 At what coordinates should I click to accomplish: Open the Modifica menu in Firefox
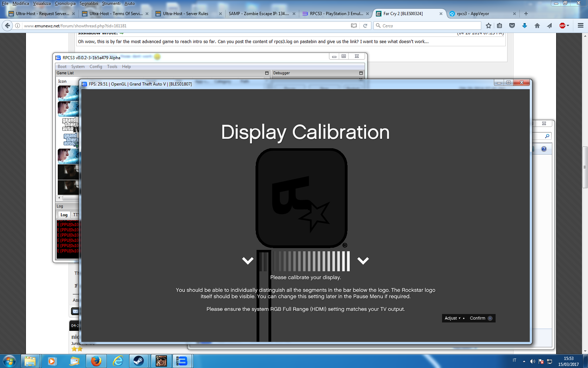point(21,4)
